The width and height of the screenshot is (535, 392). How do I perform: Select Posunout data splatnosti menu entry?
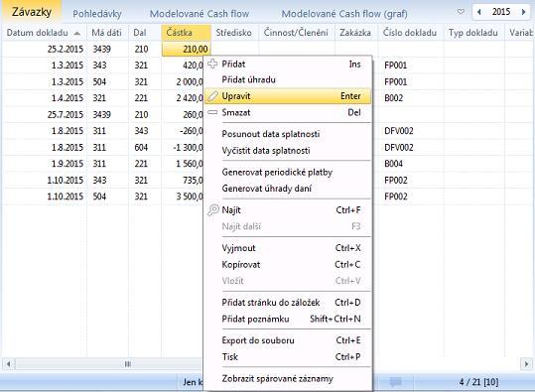(x=287, y=134)
